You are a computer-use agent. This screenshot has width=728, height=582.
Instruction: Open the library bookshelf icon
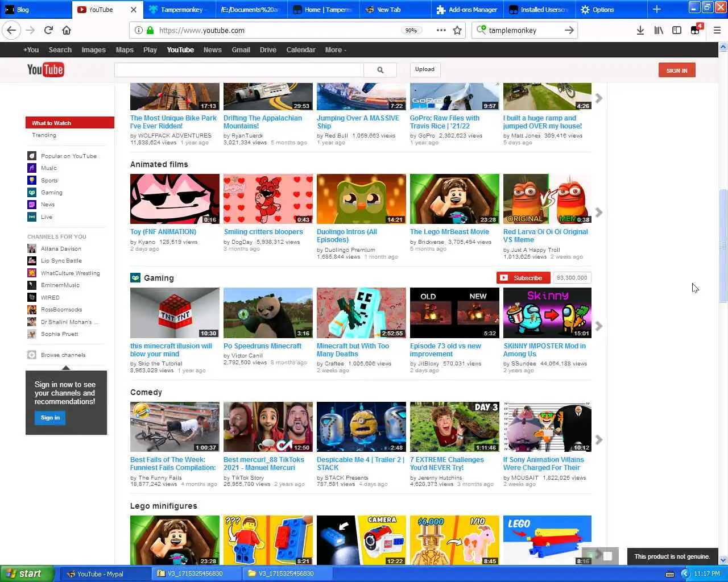(x=659, y=30)
